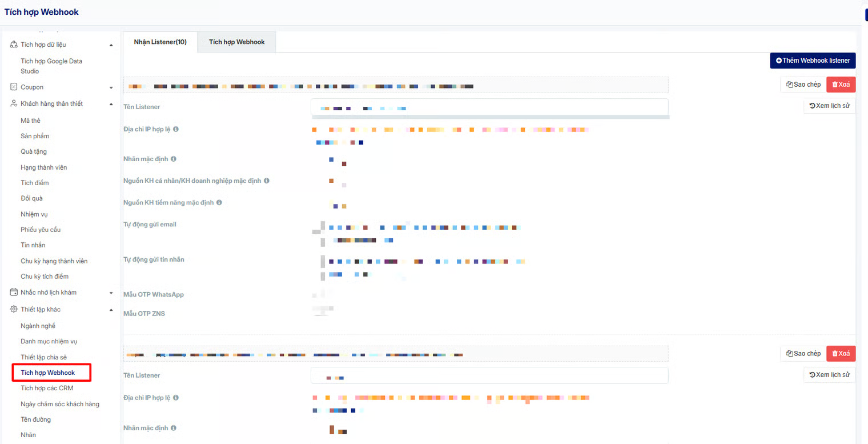
Task: Switch to the Tích hợp Webhook tab
Action: (x=236, y=42)
